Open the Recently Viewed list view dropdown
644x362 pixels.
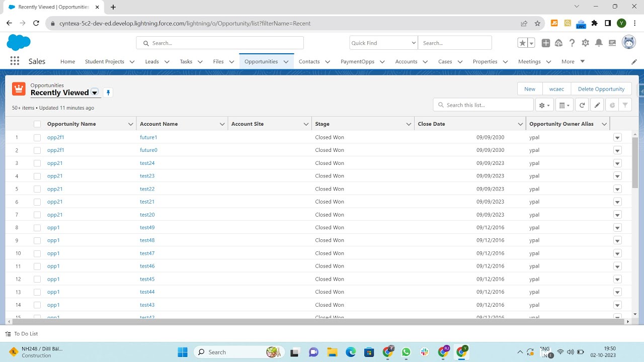tap(95, 93)
